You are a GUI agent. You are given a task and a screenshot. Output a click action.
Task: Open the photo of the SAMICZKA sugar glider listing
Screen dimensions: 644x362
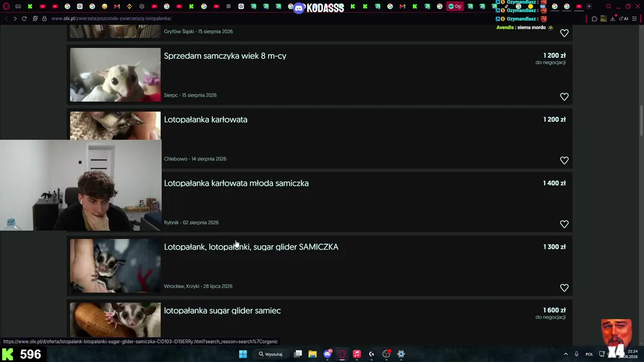coord(115,265)
